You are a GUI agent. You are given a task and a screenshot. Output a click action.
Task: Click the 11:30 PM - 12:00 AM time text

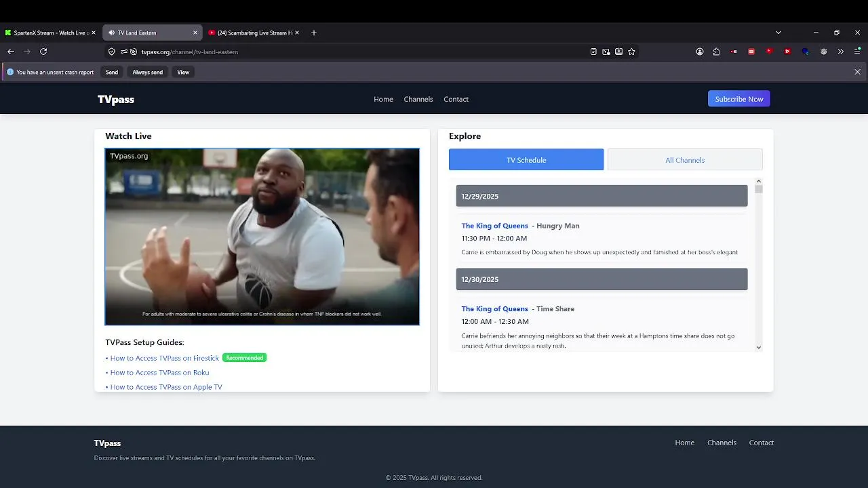click(494, 239)
